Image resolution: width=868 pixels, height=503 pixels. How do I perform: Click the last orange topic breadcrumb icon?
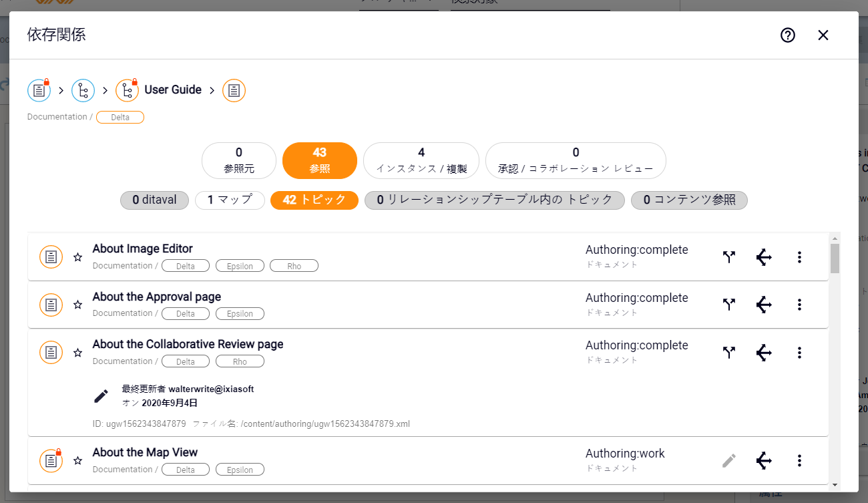click(234, 90)
